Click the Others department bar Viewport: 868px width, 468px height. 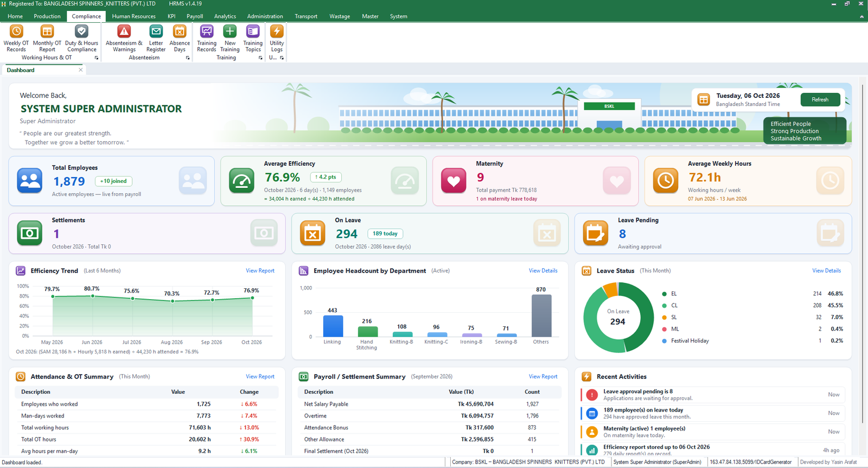click(541, 315)
